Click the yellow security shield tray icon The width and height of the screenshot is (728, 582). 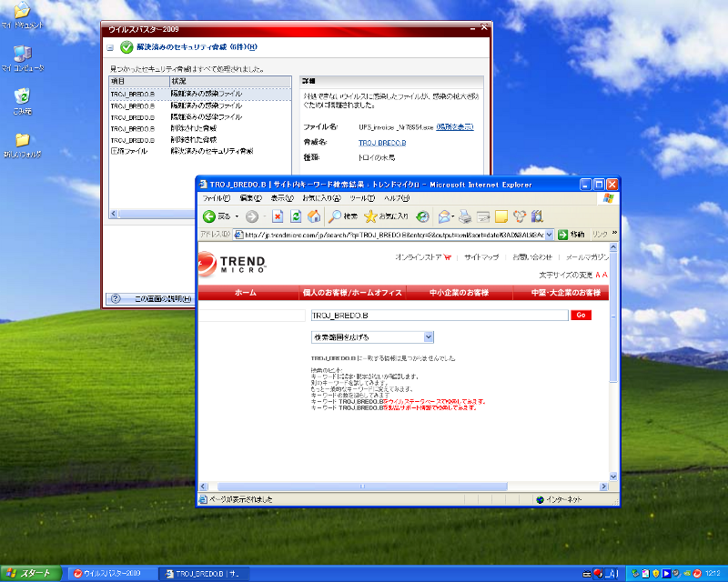tap(655, 574)
